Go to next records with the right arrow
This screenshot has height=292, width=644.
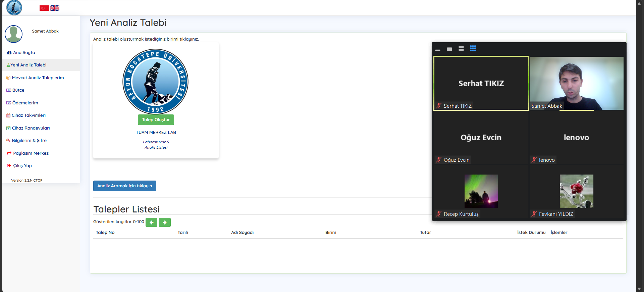[165, 222]
